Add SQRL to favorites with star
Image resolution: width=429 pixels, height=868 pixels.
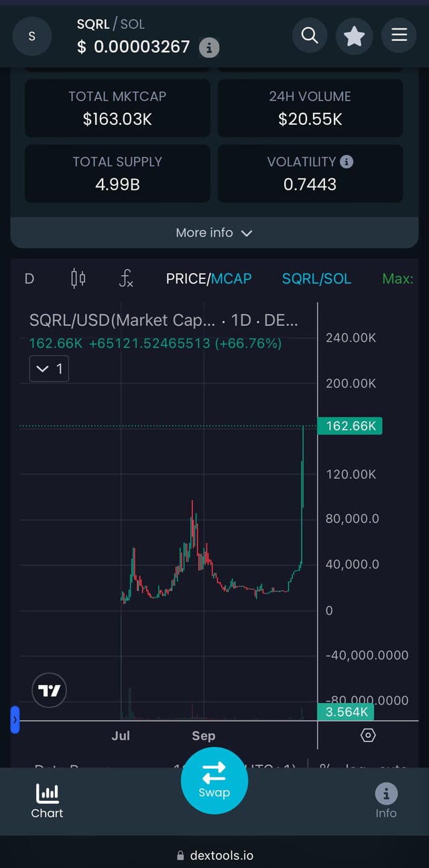pyautogui.click(x=355, y=35)
